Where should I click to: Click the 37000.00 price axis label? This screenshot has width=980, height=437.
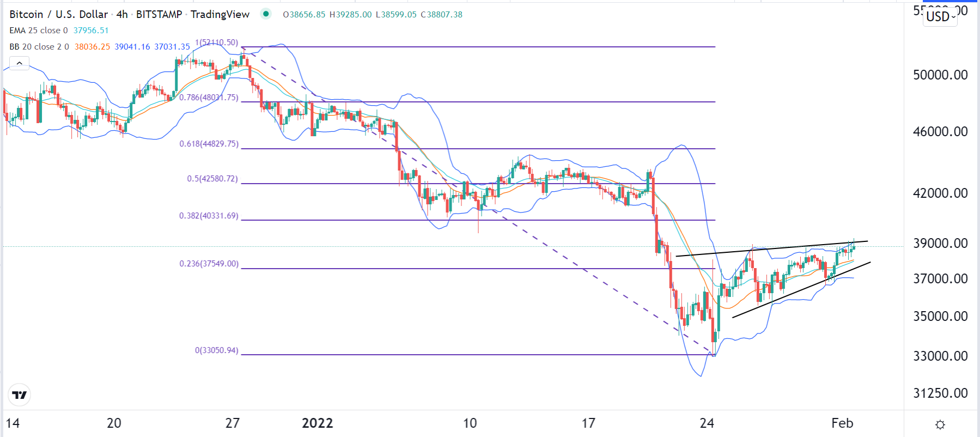pos(940,279)
